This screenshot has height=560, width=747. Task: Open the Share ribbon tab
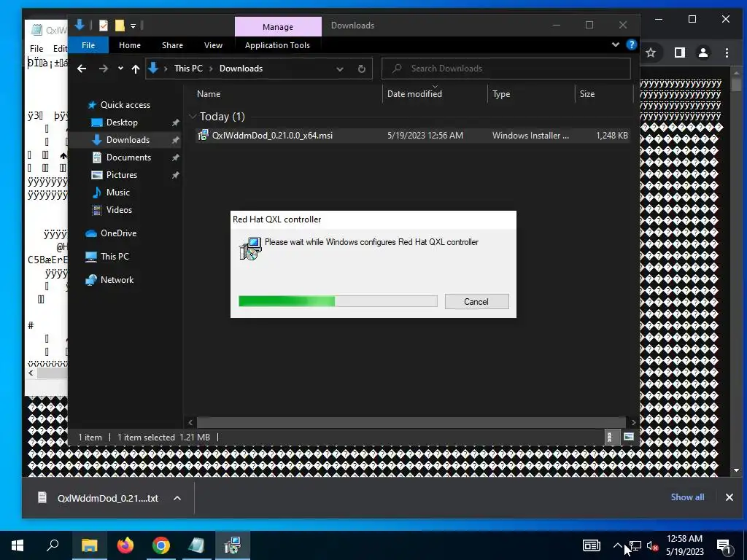pyautogui.click(x=172, y=45)
